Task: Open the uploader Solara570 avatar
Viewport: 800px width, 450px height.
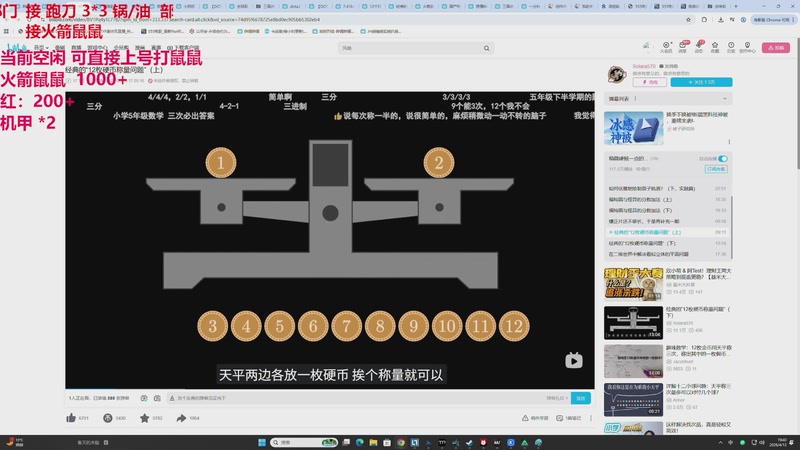Action: (617, 74)
